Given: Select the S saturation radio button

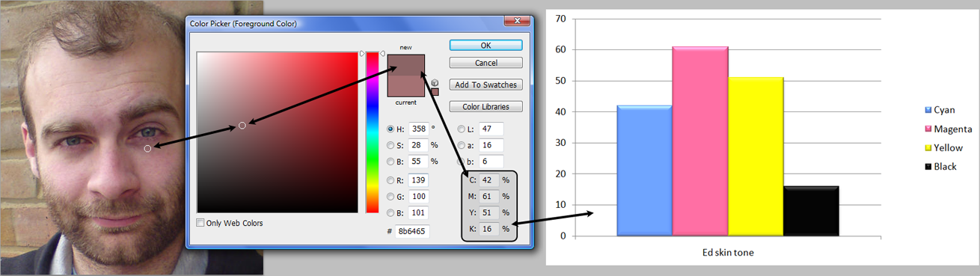Looking at the screenshot, I should [391, 145].
